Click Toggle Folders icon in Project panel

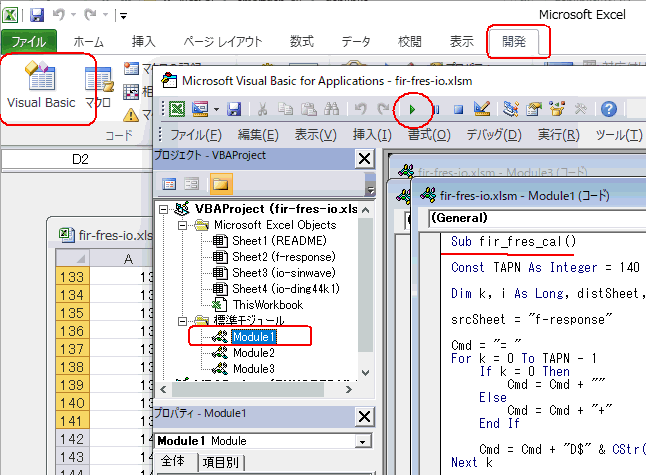click(x=221, y=184)
